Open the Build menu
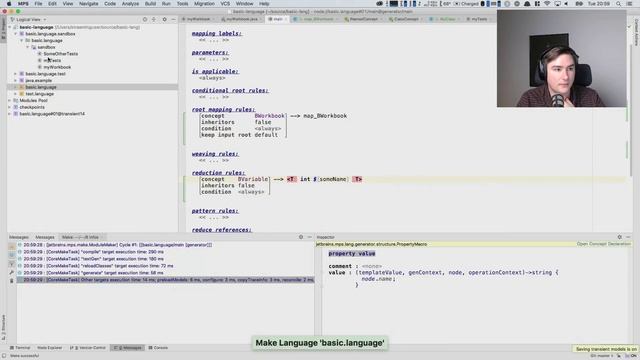 tap(150, 4)
